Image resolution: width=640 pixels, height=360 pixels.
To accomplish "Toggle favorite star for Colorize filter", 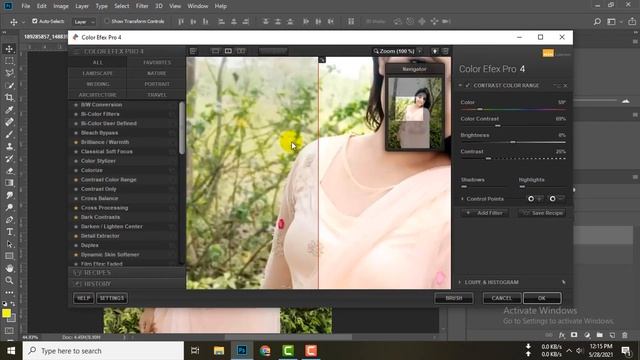I will [76, 170].
